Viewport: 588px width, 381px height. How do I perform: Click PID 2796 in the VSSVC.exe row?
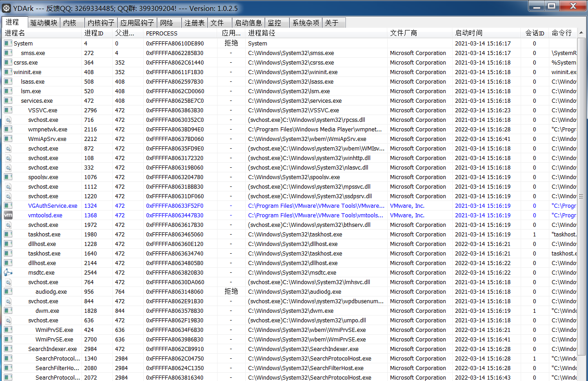tap(91, 110)
